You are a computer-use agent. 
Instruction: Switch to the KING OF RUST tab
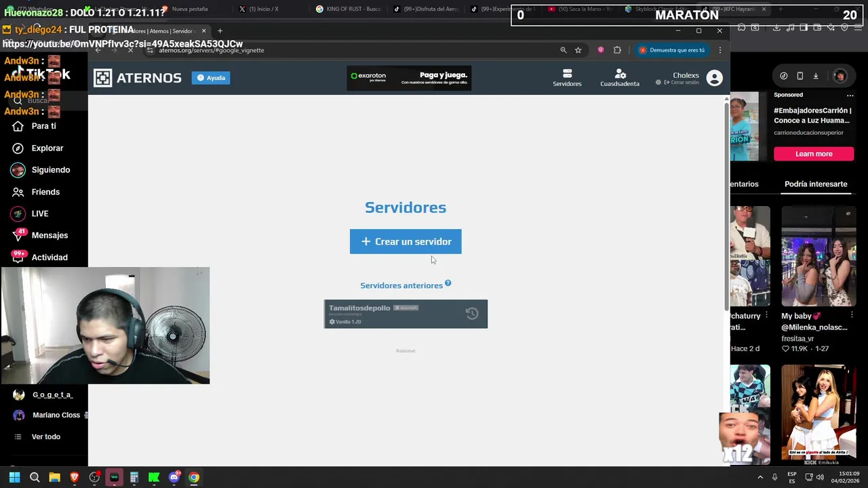click(349, 9)
